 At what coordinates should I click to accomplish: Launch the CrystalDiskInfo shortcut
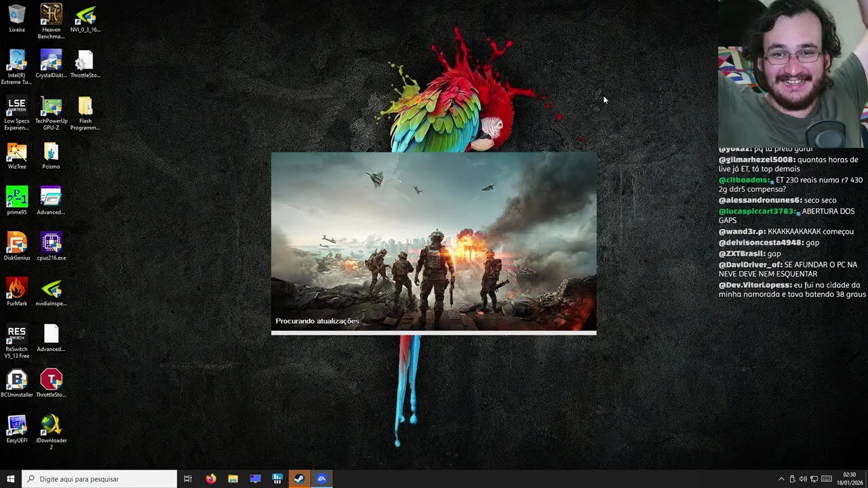(51, 64)
